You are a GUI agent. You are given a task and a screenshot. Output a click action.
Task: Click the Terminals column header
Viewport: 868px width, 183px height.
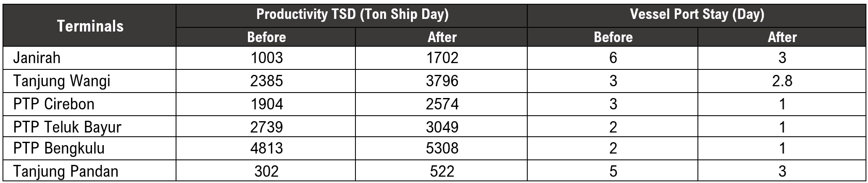[x=90, y=26]
